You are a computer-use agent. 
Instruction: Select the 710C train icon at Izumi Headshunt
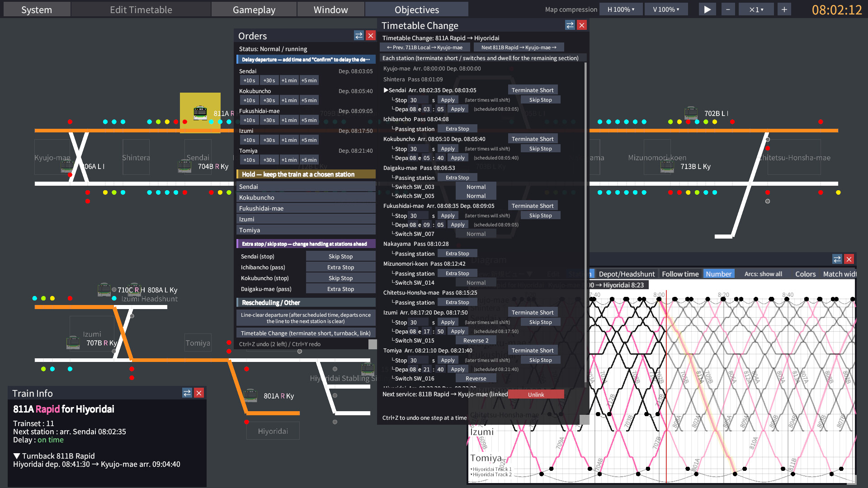point(104,290)
